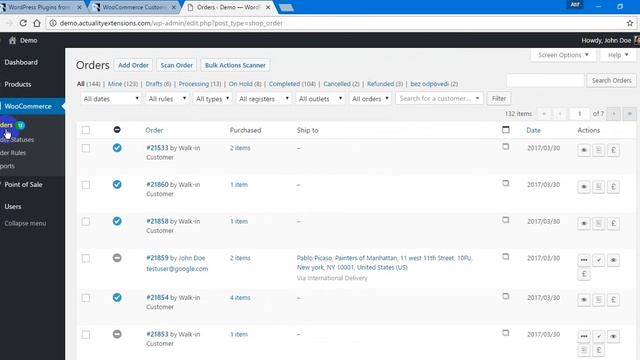
Task: Open the 2 items link for order #21533
Action: (240, 148)
